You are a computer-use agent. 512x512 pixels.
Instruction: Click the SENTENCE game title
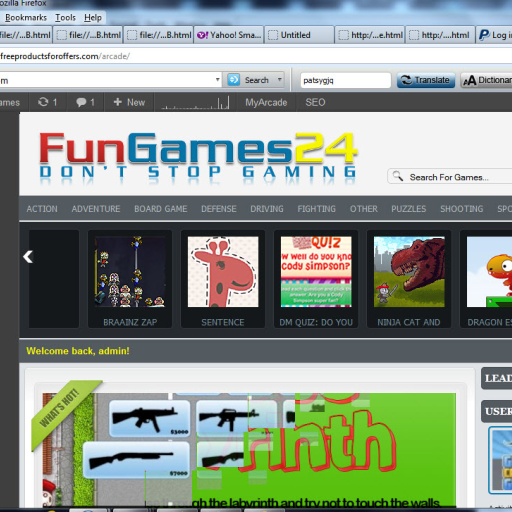point(223,322)
